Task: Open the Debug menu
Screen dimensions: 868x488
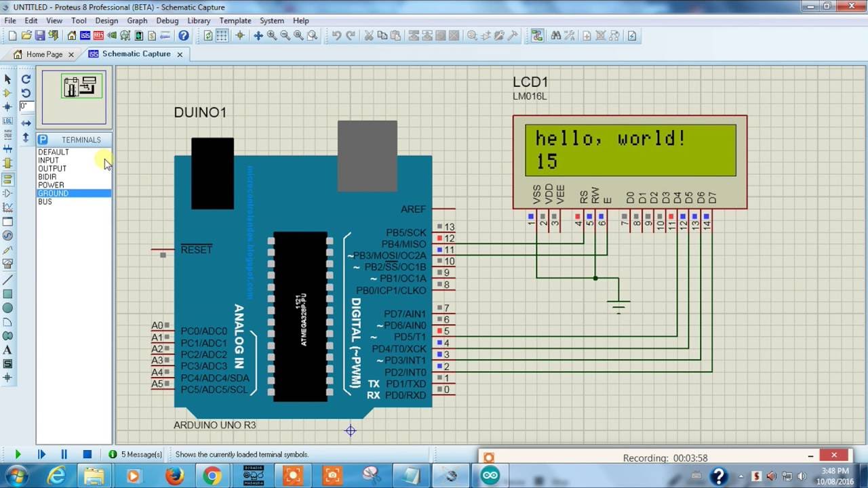Action: [167, 21]
